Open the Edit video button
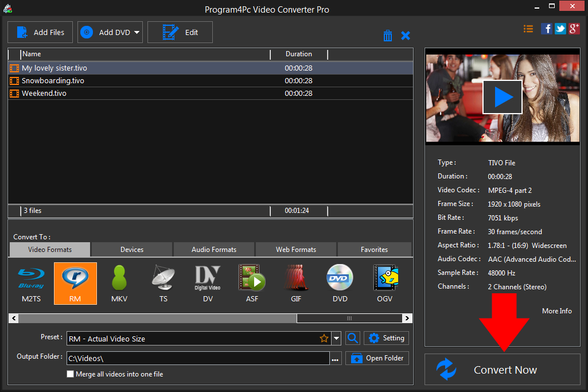 (180, 32)
